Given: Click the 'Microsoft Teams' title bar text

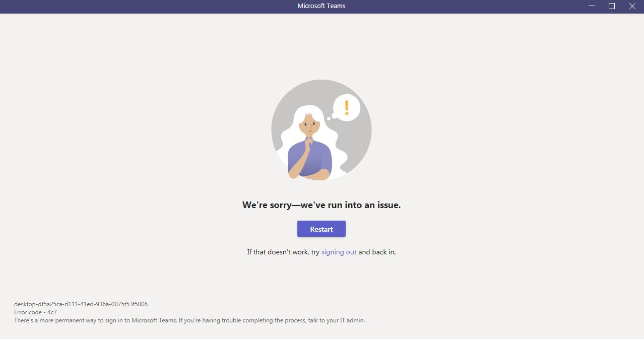Looking at the screenshot, I should 321,6.
